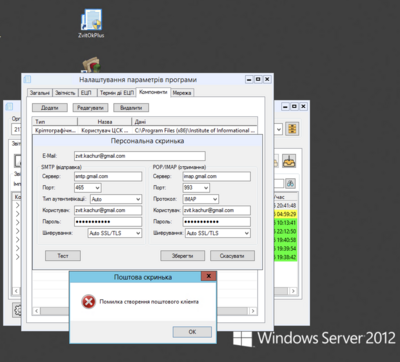Minimize the Налаштування параметрів програми window
The height and width of the screenshot is (362, 400).
click(x=249, y=79)
